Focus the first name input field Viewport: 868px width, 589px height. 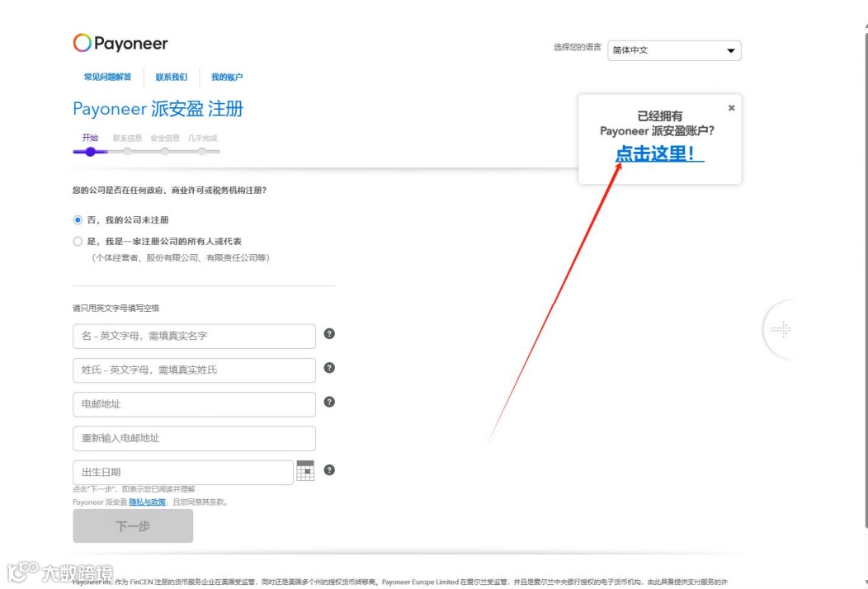point(194,336)
